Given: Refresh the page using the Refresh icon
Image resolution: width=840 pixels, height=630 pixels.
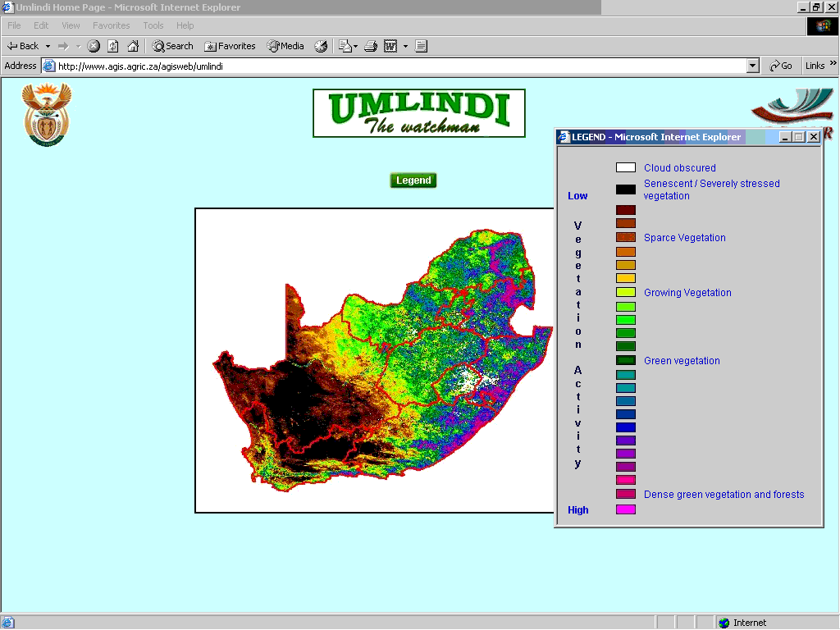Looking at the screenshot, I should pos(113,46).
